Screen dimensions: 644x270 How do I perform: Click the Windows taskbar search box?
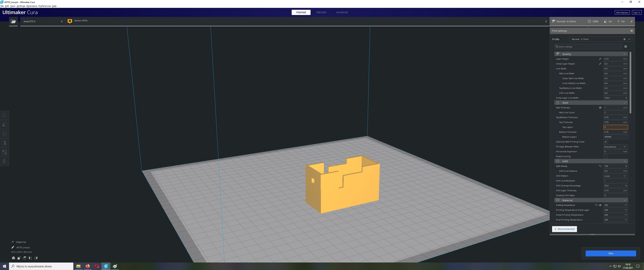(x=41, y=266)
